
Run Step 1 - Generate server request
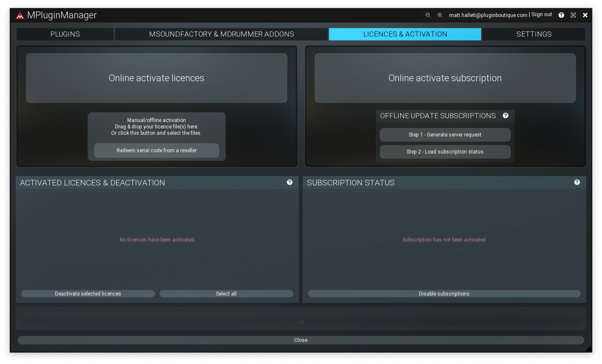click(445, 135)
